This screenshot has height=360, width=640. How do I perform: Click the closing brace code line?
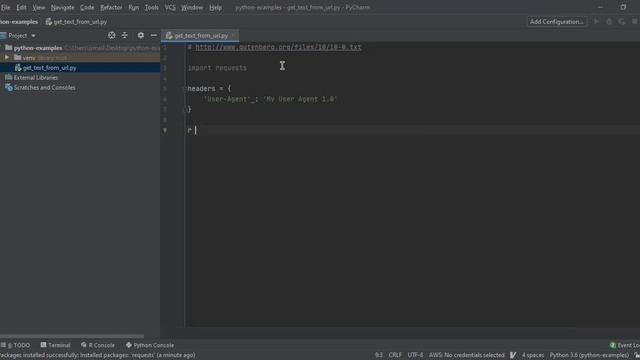(x=189, y=109)
